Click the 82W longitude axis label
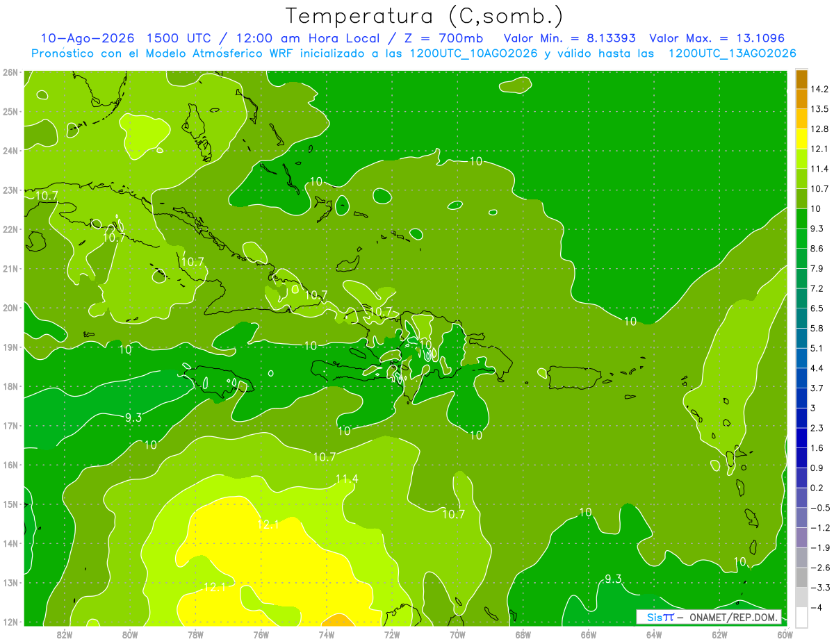 pos(64,634)
